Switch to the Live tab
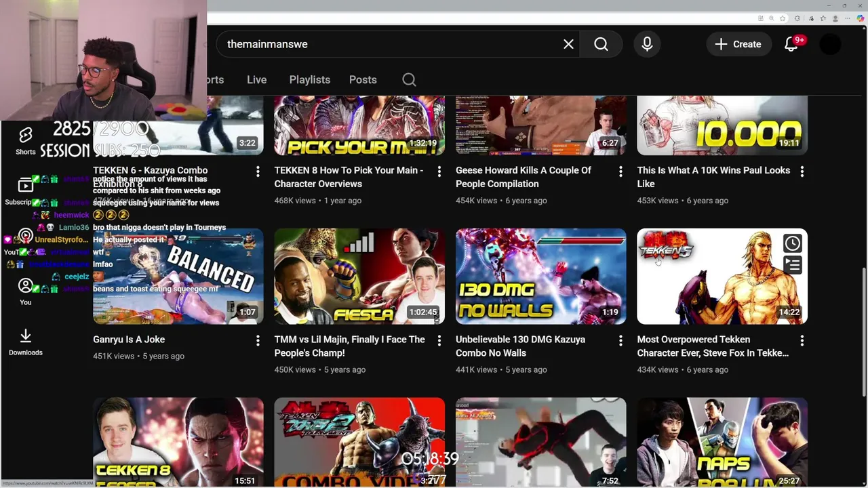This screenshot has width=868, height=488. (256, 79)
